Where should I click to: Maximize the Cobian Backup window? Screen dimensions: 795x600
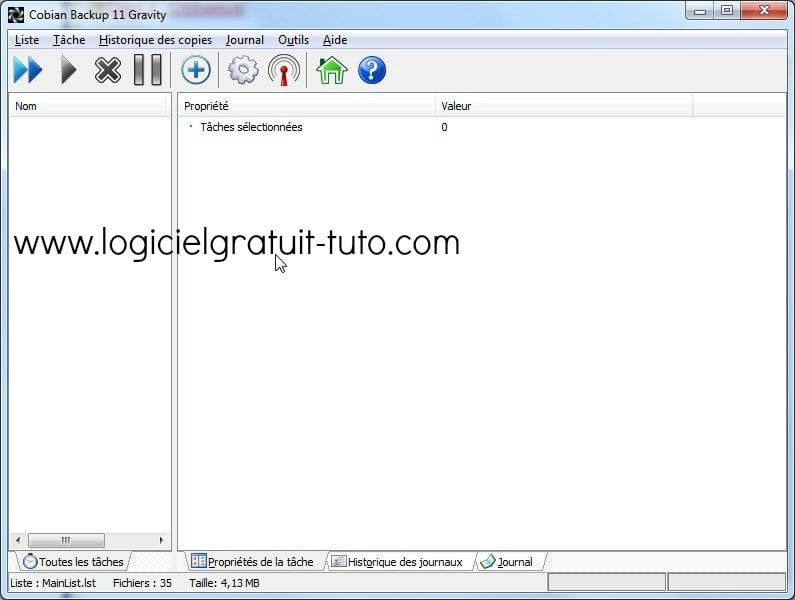click(727, 11)
